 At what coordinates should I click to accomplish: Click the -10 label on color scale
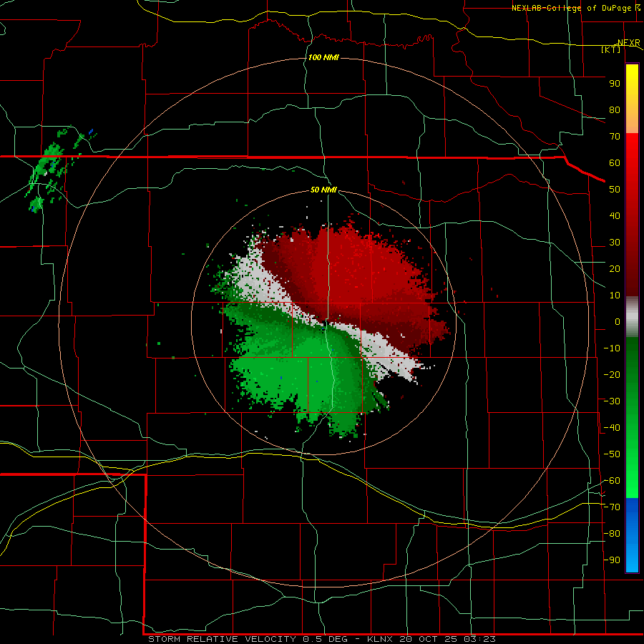point(612,348)
